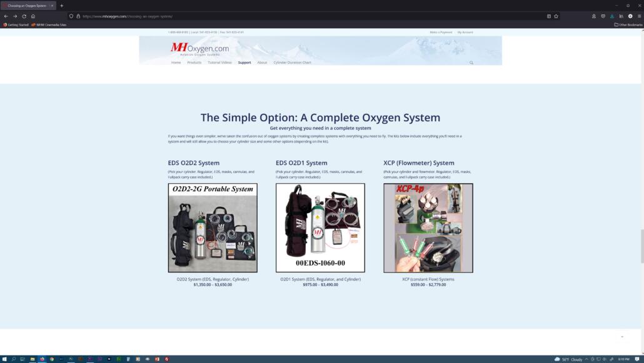The height and width of the screenshot is (363, 644).
Task: Click the taskbar clock
Action: click(623, 359)
